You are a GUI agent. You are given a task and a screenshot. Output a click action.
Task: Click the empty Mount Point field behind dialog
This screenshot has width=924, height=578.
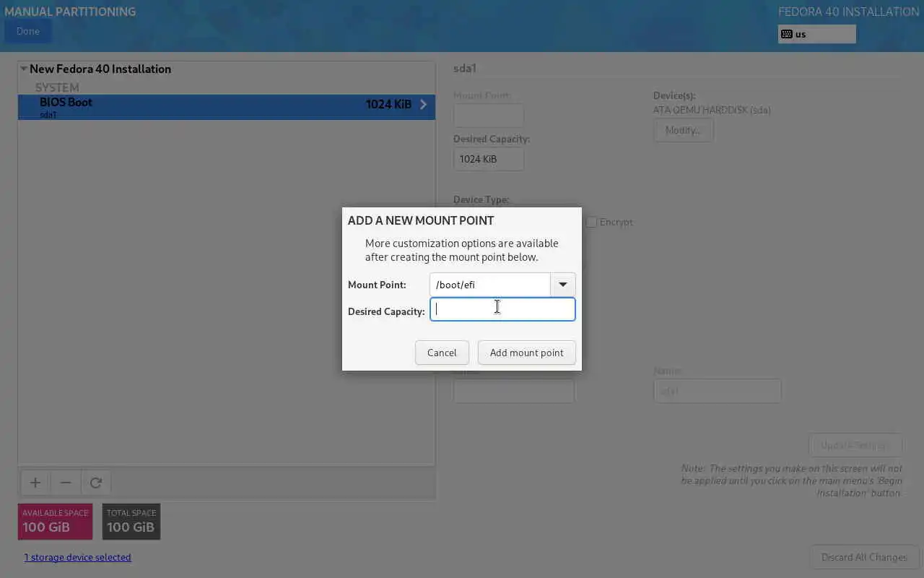489,116
